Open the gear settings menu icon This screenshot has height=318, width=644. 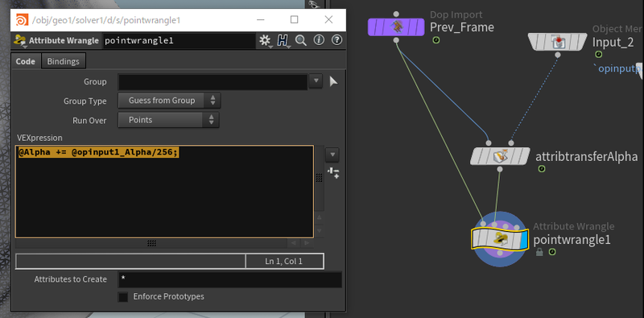point(265,40)
